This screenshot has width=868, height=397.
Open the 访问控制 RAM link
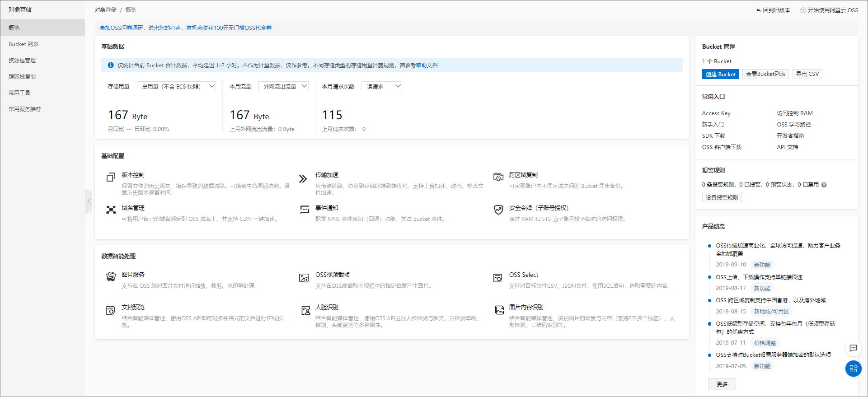(x=795, y=113)
